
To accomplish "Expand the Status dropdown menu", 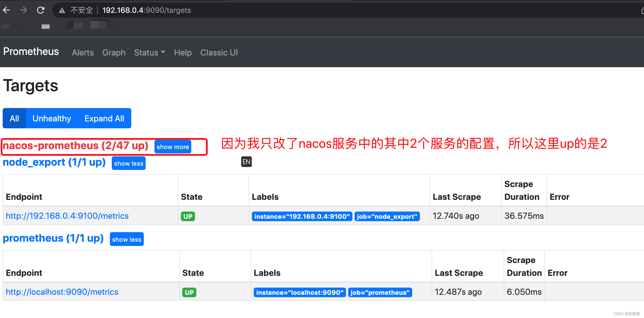I will pos(150,53).
